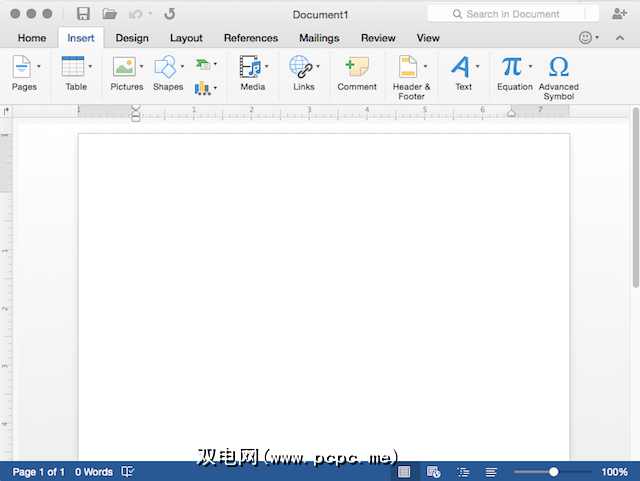Image resolution: width=640 pixels, height=481 pixels.
Task: Switch to the Design tab
Action: coord(132,38)
